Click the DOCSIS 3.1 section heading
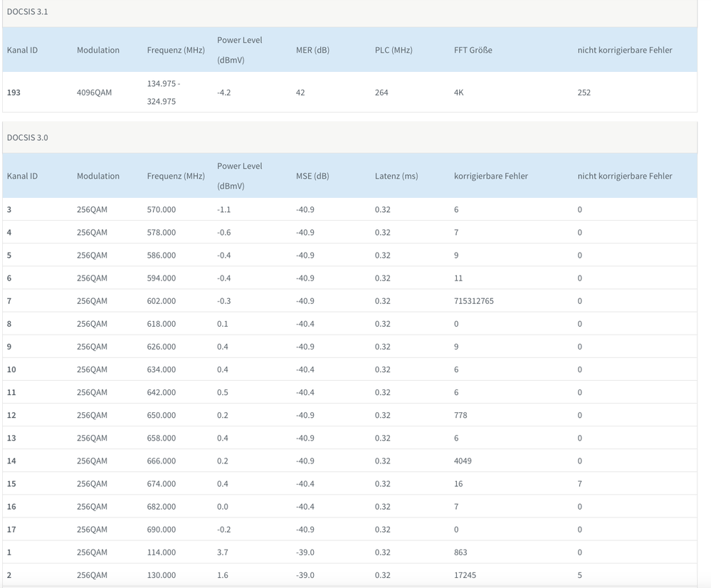 [x=28, y=12]
